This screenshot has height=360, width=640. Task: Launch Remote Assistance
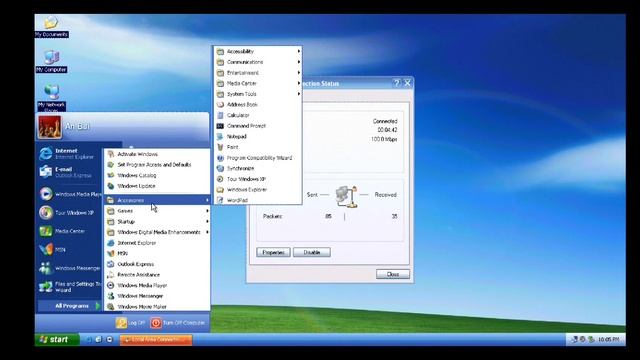point(157,274)
